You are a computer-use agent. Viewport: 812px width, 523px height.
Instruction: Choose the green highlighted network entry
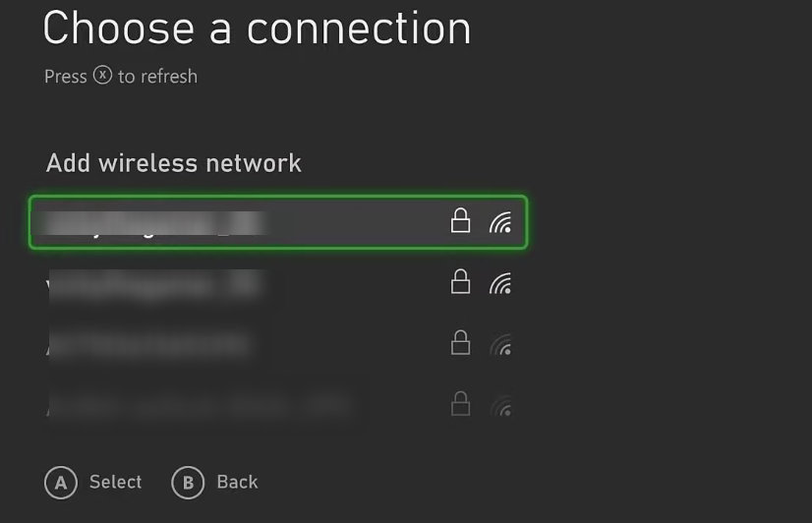pyautogui.click(x=278, y=222)
